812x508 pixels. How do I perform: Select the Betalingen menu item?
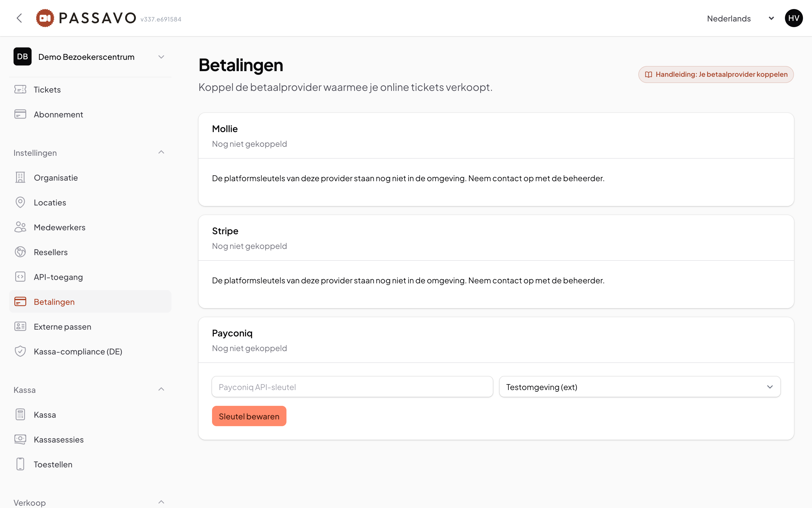pyautogui.click(x=90, y=302)
